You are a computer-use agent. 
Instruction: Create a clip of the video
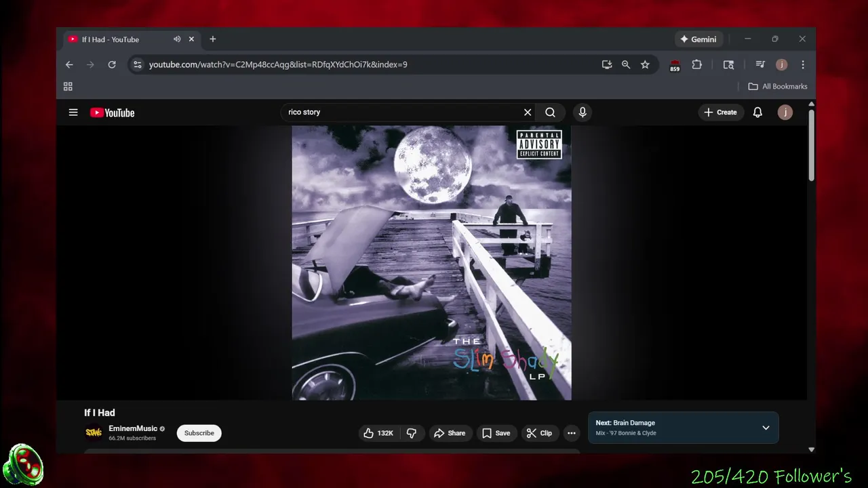click(x=540, y=433)
